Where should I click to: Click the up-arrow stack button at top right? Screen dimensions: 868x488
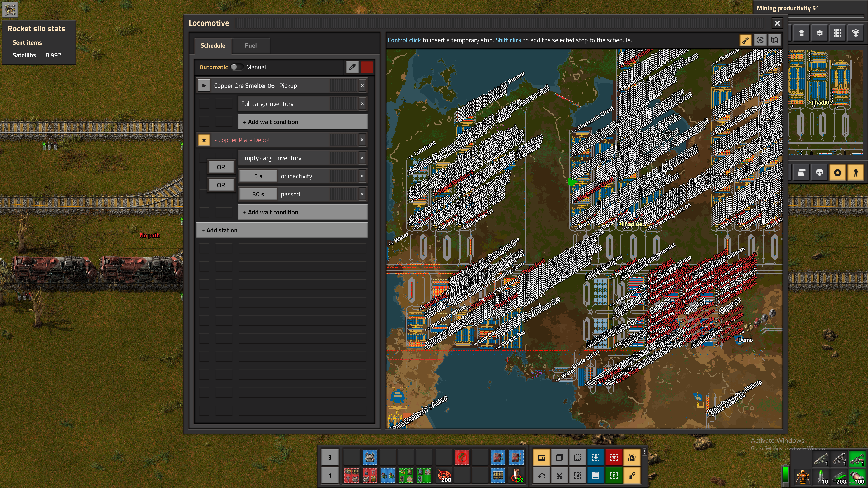(801, 33)
